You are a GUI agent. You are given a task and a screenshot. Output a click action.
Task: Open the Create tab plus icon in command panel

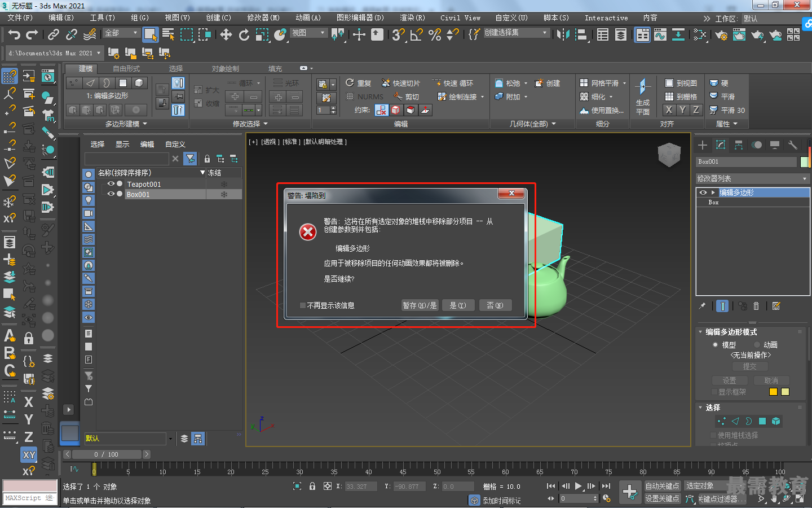tap(703, 145)
